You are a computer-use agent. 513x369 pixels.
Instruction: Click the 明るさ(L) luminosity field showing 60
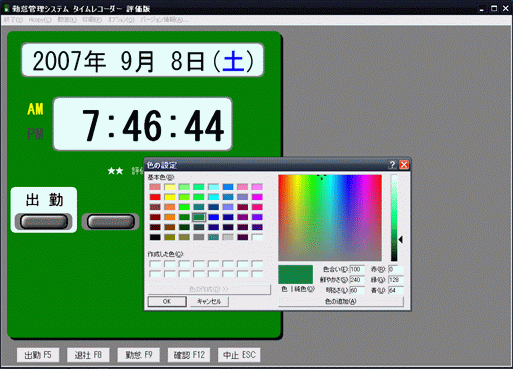[357, 290]
